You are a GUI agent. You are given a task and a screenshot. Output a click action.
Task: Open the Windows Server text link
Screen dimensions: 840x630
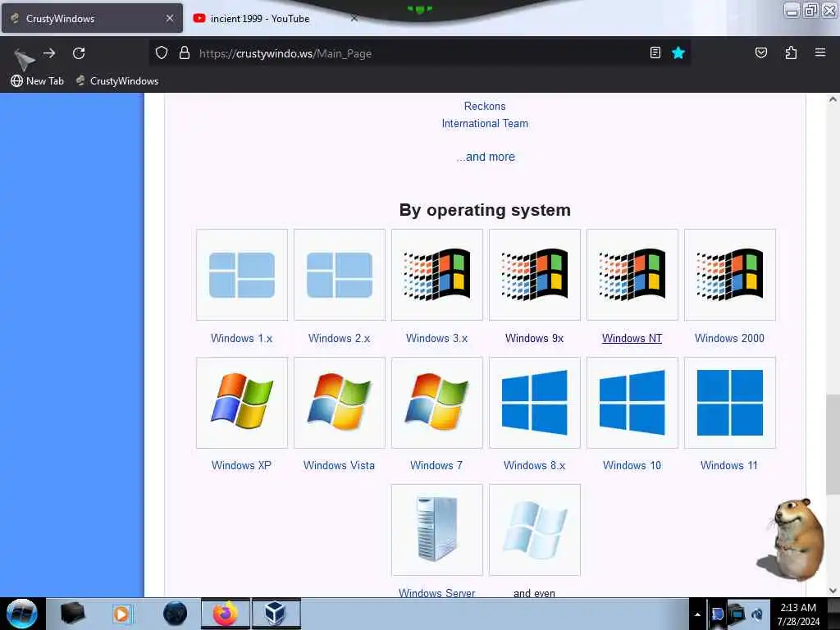pyautogui.click(x=436, y=592)
